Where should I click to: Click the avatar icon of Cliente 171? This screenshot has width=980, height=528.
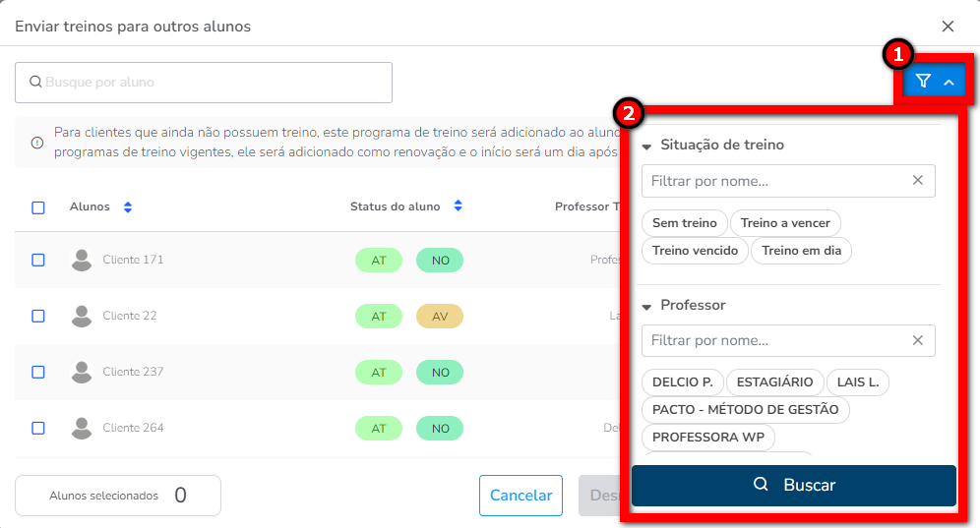(82, 260)
